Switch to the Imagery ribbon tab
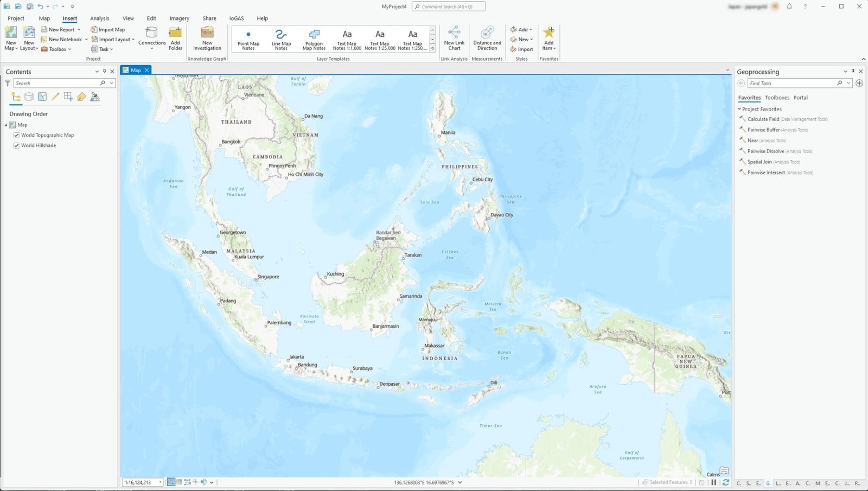Viewport: 868px width, 491px height. [x=179, y=18]
